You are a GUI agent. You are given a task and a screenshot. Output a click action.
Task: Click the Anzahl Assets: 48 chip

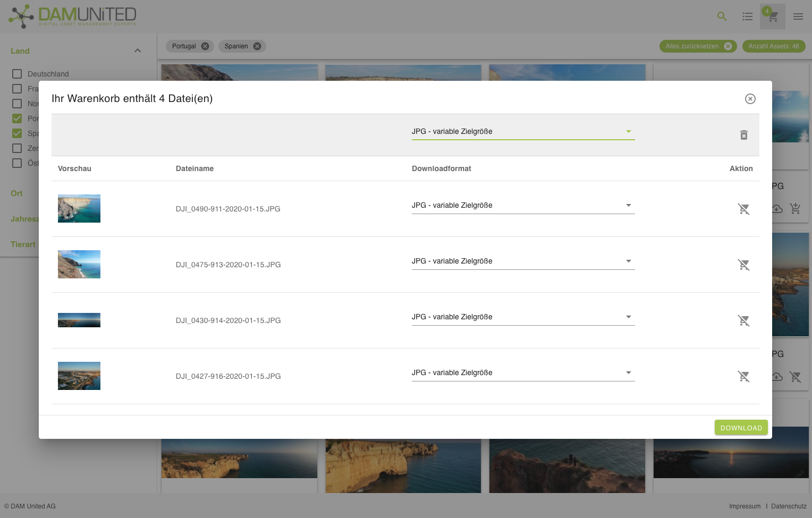click(773, 46)
